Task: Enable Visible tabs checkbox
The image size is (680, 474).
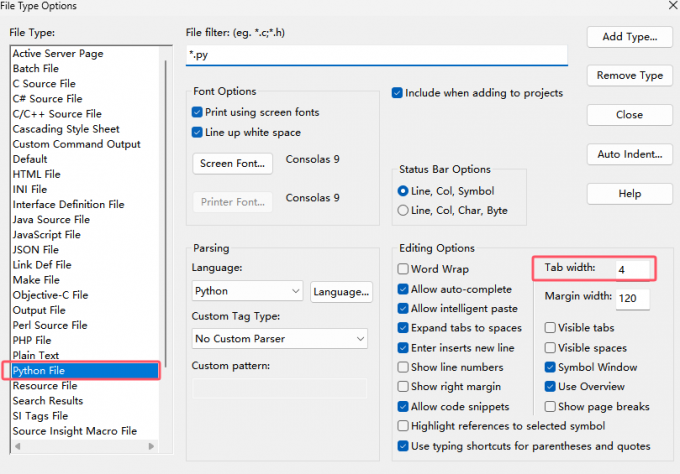Action: pyautogui.click(x=551, y=328)
